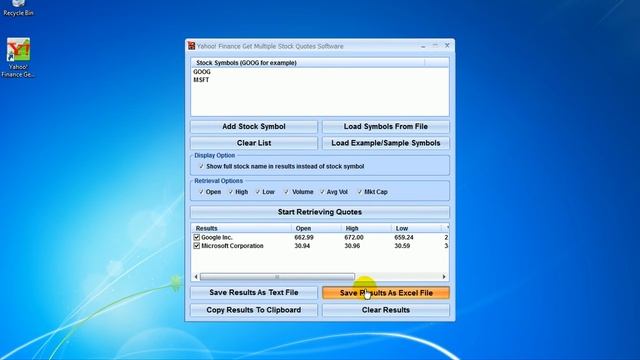The width and height of the screenshot is (640, 360).
Task: Uncheck the Microsoft Corporation result row
Action: pos(197,246)
